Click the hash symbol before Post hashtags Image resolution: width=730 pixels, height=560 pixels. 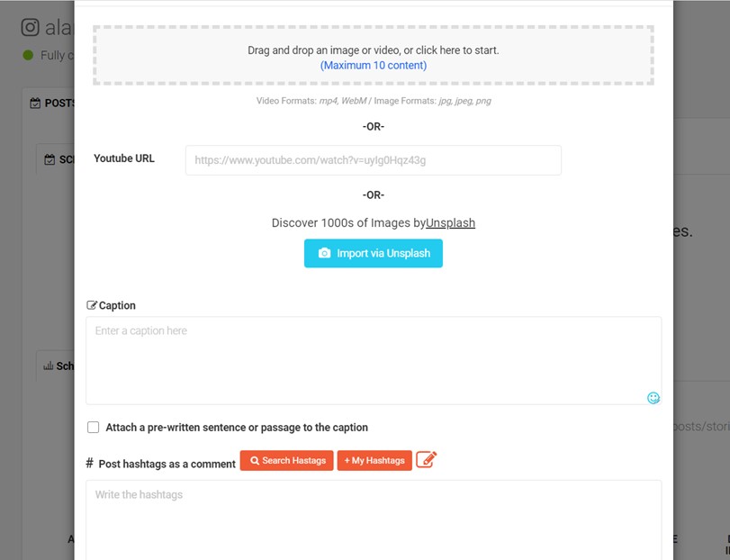click(89, 463)
